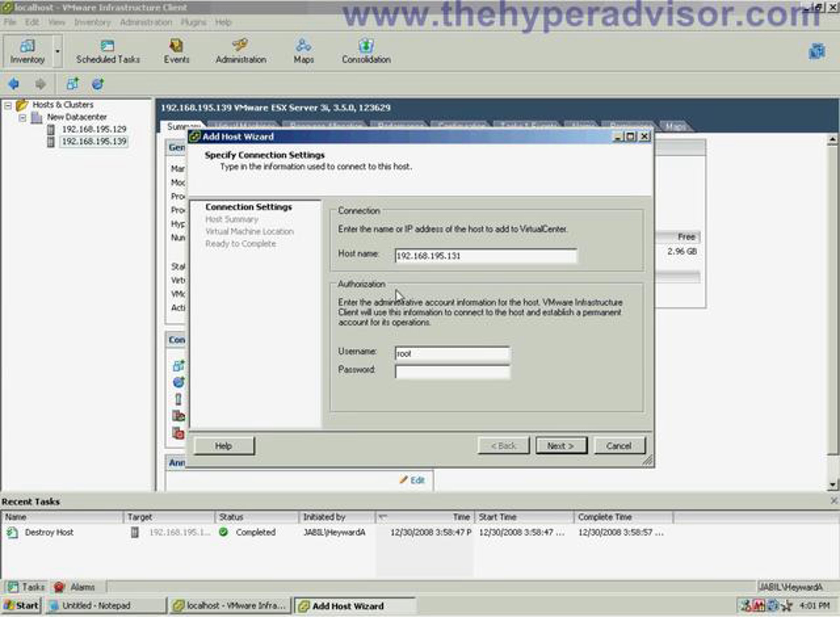Open the Help menu in the menu bar
This screenshot has height=617, width=840.
[x=223, y=22]
